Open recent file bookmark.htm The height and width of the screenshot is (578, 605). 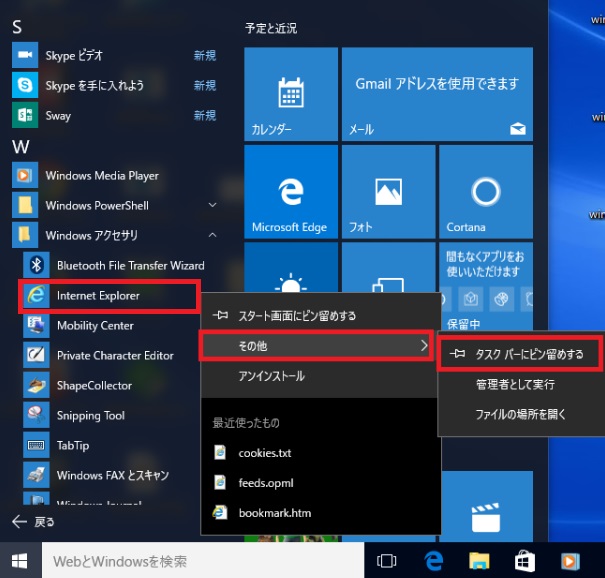tap(321, 513)
